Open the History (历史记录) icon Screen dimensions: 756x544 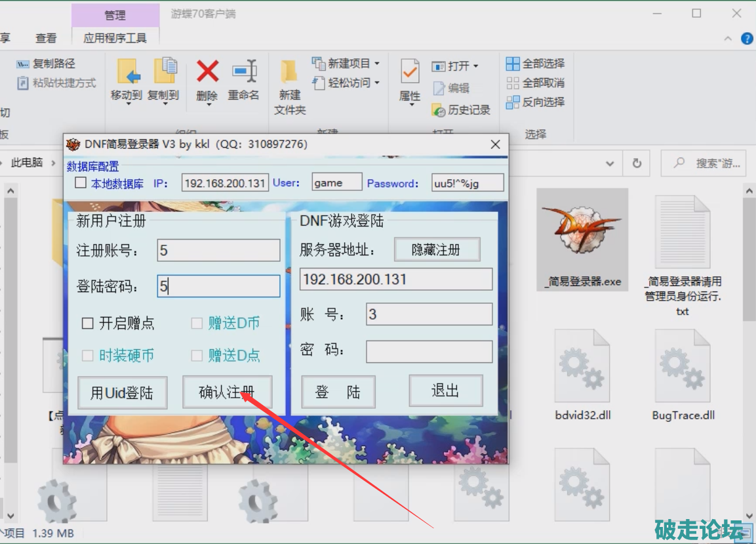tap(439, 110)
